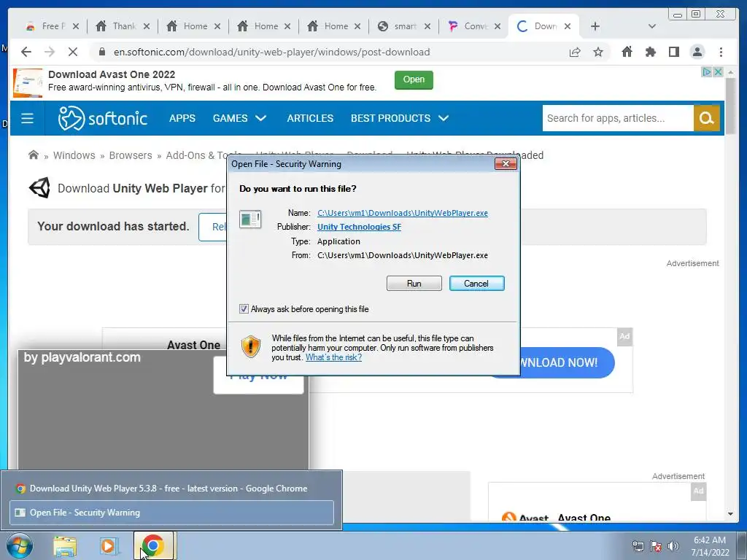The width and height of the screenshot is (747, 560).
Task: Open a new Chrome tab
Action: [595, 26]
